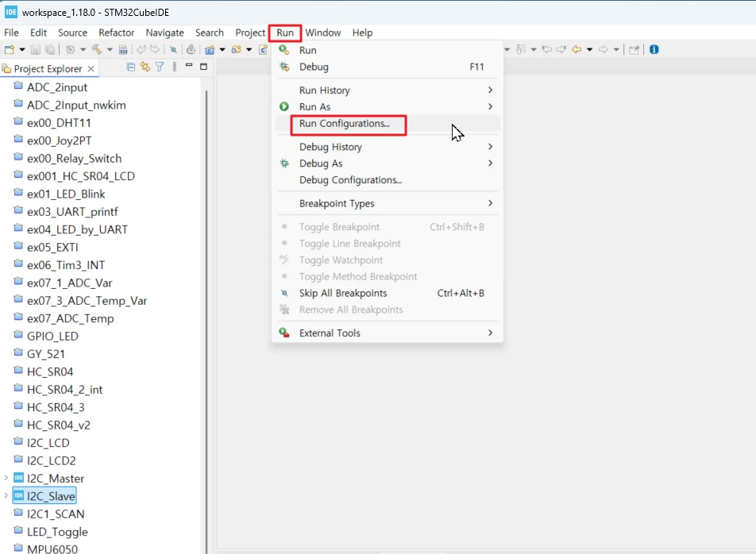Image resolution: width=756 pixels, height=554 pixels.
Task: Expand the I2C_Slave project tree node
Action: (6, 496)
